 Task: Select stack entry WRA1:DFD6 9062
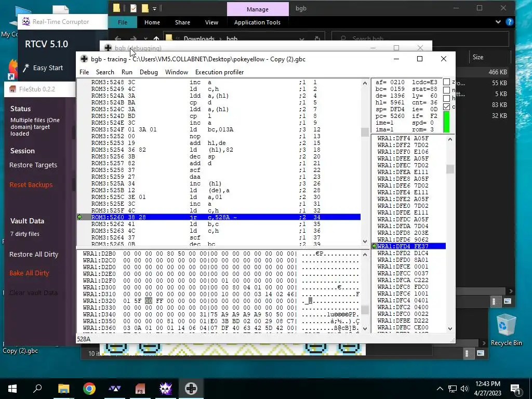(403, 240)
